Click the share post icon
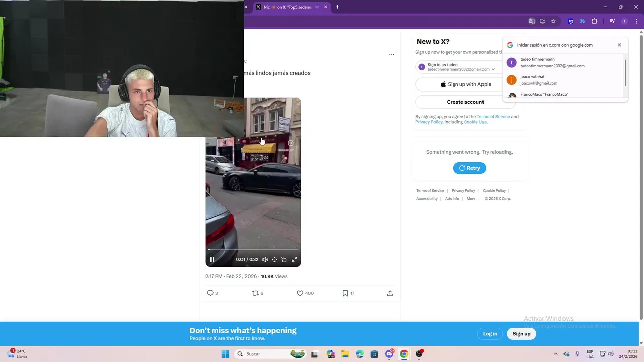Viewport: 644px width, 362px height. click(x=390, y=293)
